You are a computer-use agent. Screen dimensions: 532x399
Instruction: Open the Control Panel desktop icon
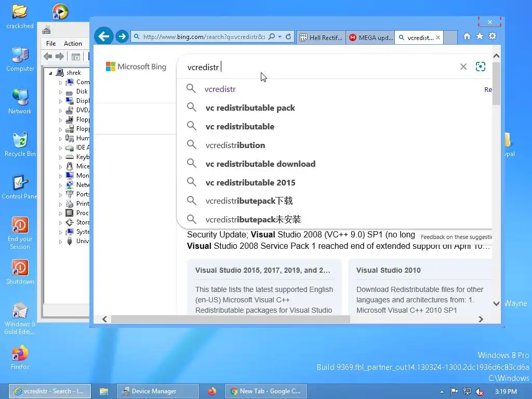pos(19,187)
